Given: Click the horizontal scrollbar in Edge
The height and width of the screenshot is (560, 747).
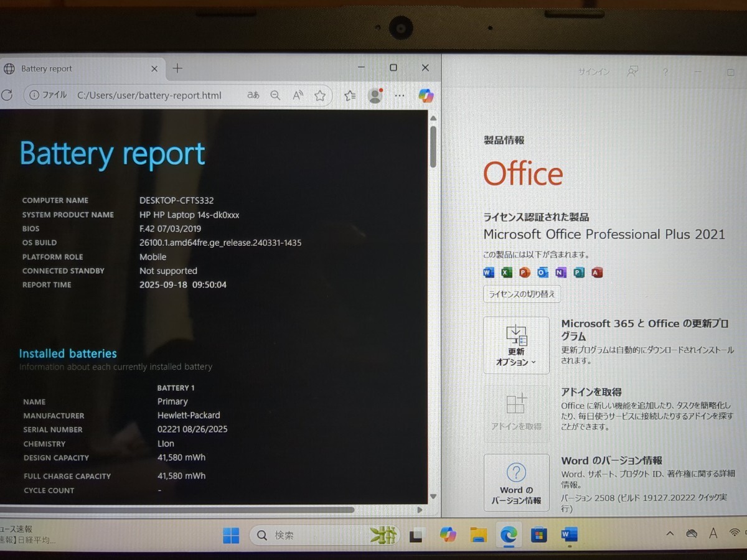Looking at the screenshot, I should point(177,510).
